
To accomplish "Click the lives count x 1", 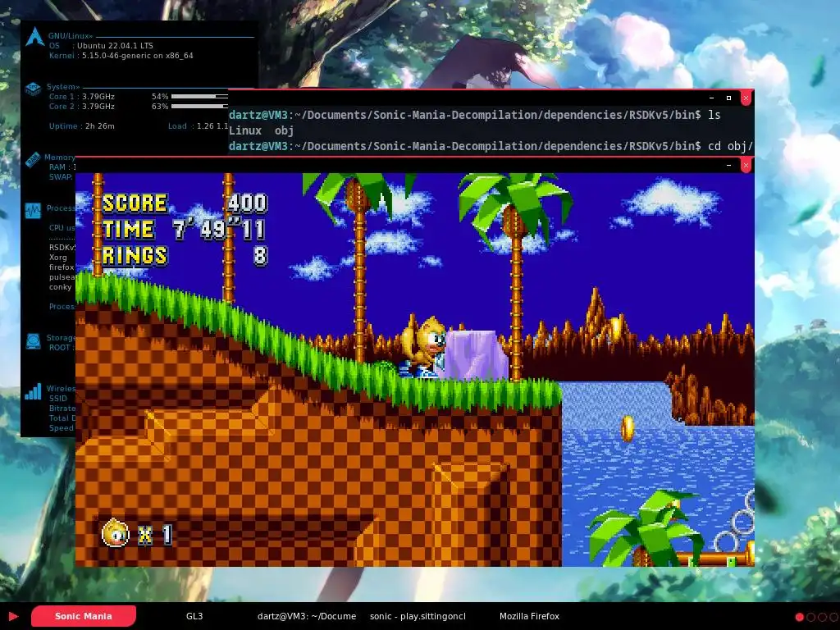I will [x=155, y=535].
